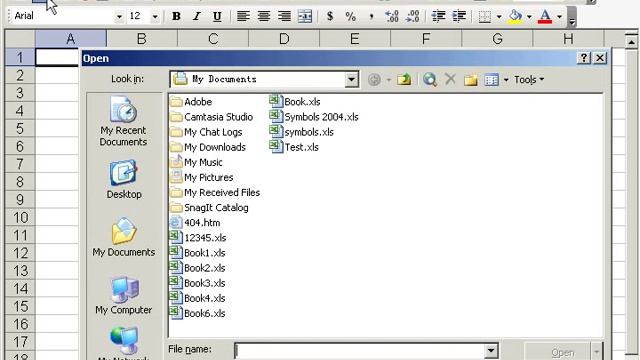Open fill color dropdown arrow
Image resolution: width=640 pixels, height=360 pixels.
529,17
